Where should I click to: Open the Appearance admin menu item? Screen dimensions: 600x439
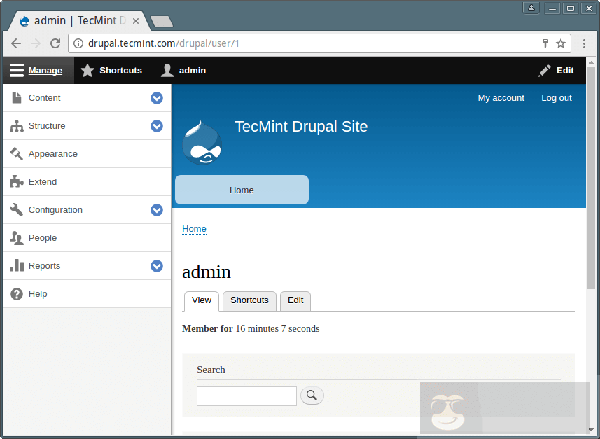pyautogui.click(x=87, y=154)
